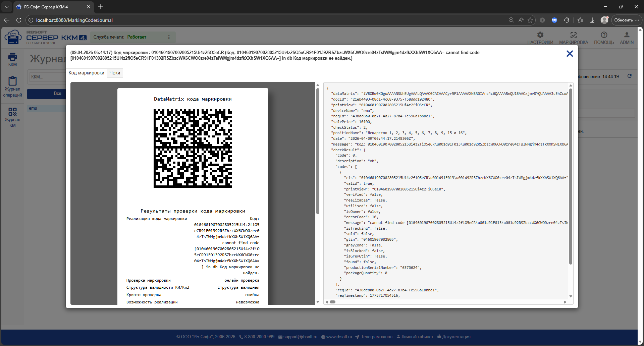Select the emu device row
644x346 pixels.
47,108
